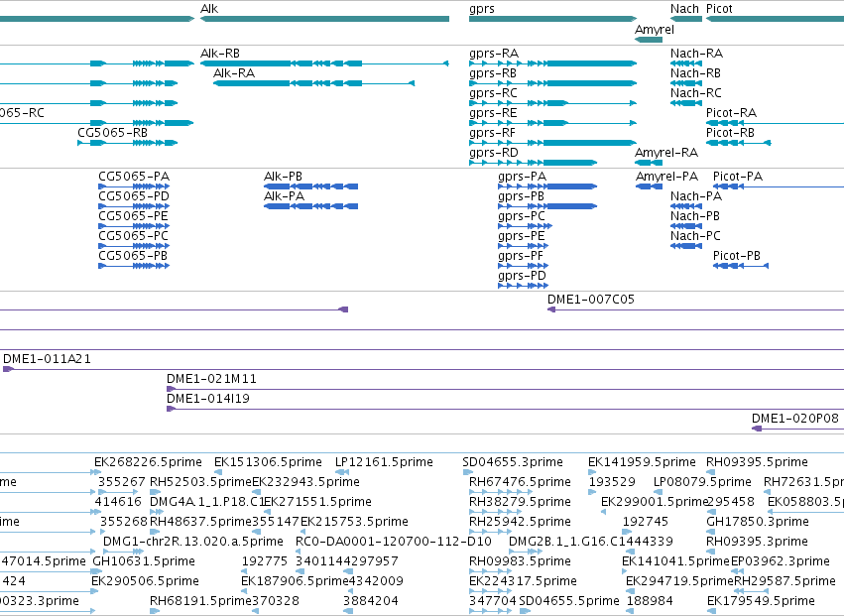Select EST EK151306.5prime
The height and width of the screenshot is (616, 844).
[x=268, y=462]
